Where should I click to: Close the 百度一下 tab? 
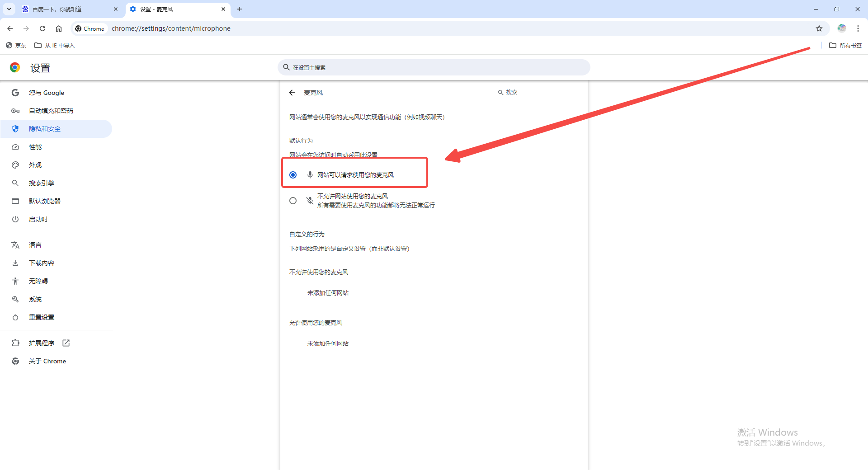pos(116,9)
